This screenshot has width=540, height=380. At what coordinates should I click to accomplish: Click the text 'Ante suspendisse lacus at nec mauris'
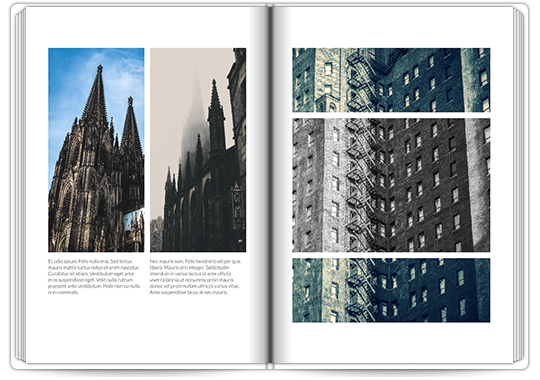[189, 292]
